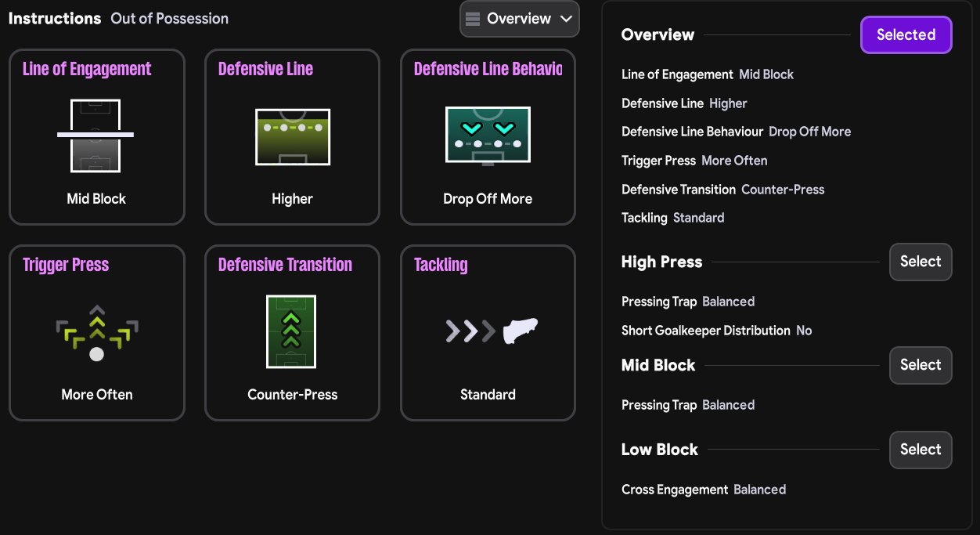980x535 pixels.
Task: Click the Out of Possession tab label
Action: [x=170, y=19]
